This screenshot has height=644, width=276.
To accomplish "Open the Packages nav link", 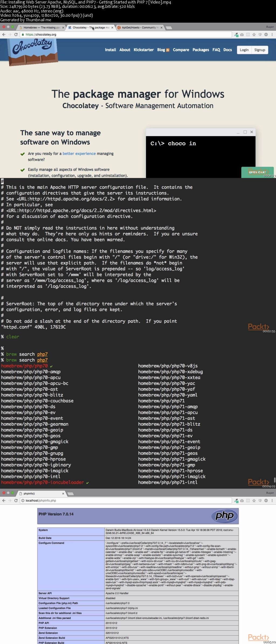I will pyautogui.click(x=201, y=50).
